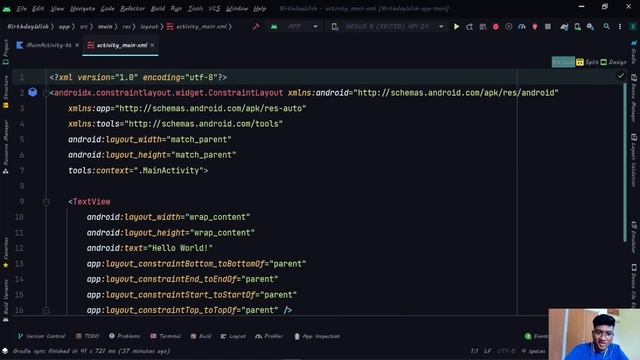Click the Stop square icon
The image size is (640, 360).
tap(548, 27)
